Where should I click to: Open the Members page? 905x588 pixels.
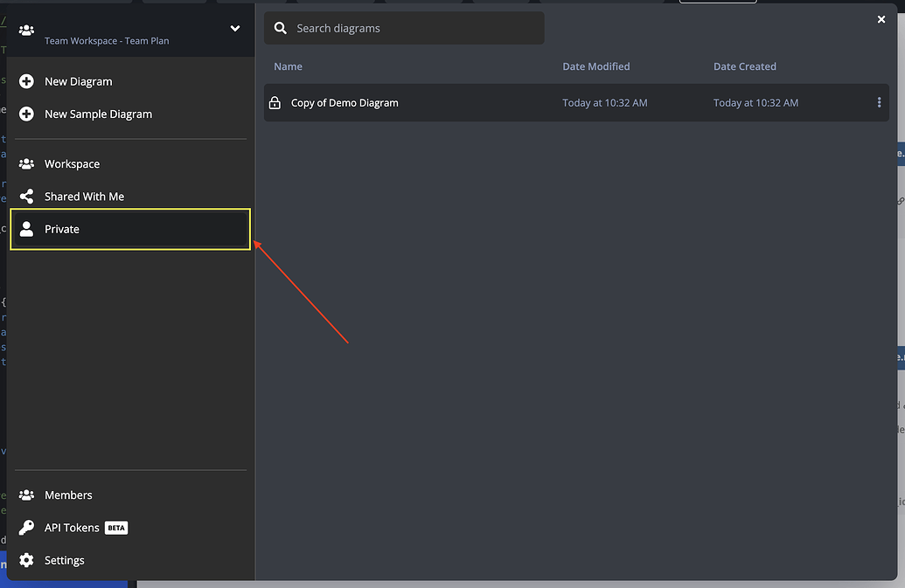pos(68,495)
